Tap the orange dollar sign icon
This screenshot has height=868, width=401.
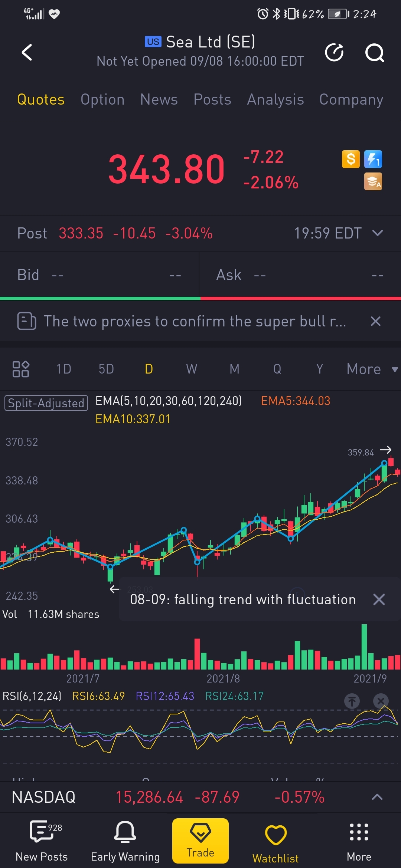[x=351, y=159]
